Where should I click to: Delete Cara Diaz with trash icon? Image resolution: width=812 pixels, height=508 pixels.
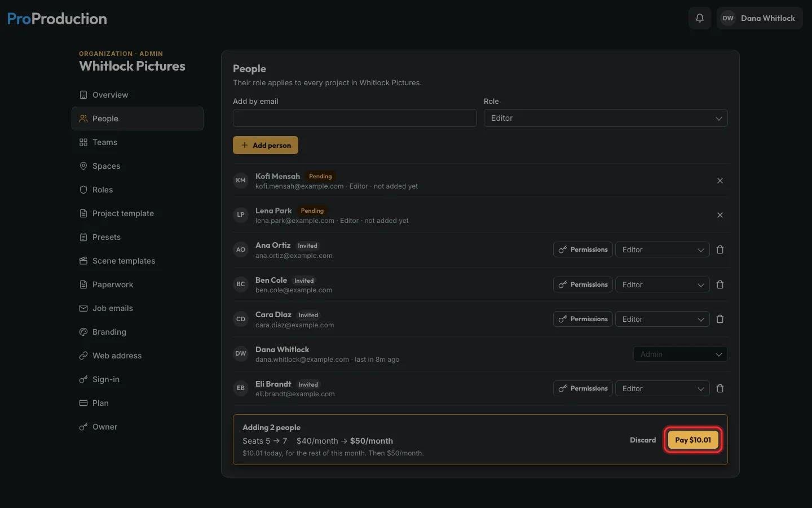click(x=720, y=319)
